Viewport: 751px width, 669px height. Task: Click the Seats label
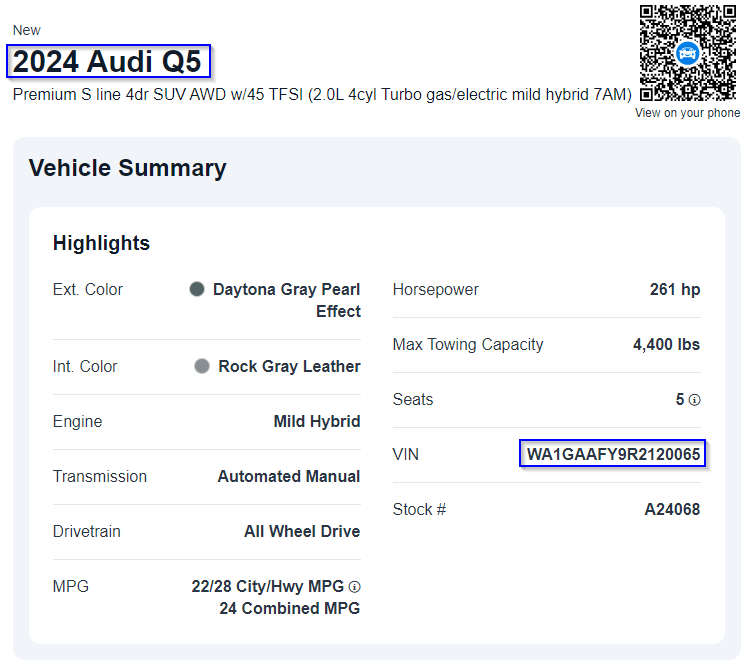(x=413, y=399)
